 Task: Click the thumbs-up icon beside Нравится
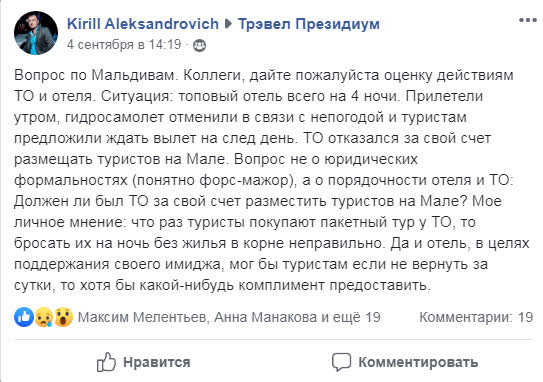(x=106, y=362)
